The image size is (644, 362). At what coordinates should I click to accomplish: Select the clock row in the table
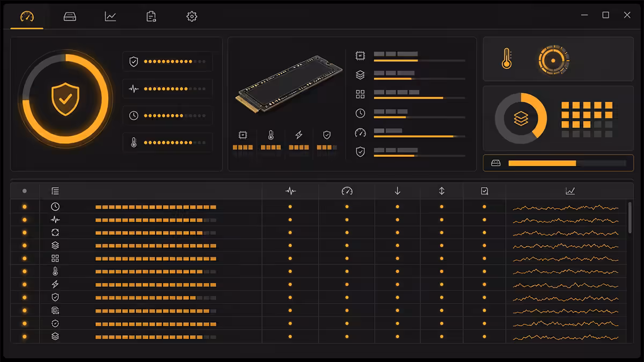(x=318, y=206)
